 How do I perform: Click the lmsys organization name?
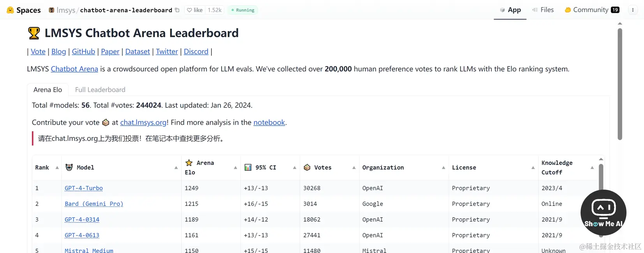point(66,10)
